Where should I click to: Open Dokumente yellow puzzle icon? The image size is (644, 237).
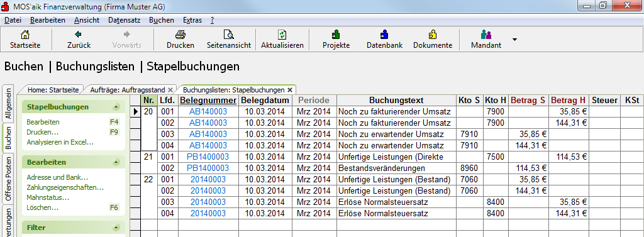(433, 35)
